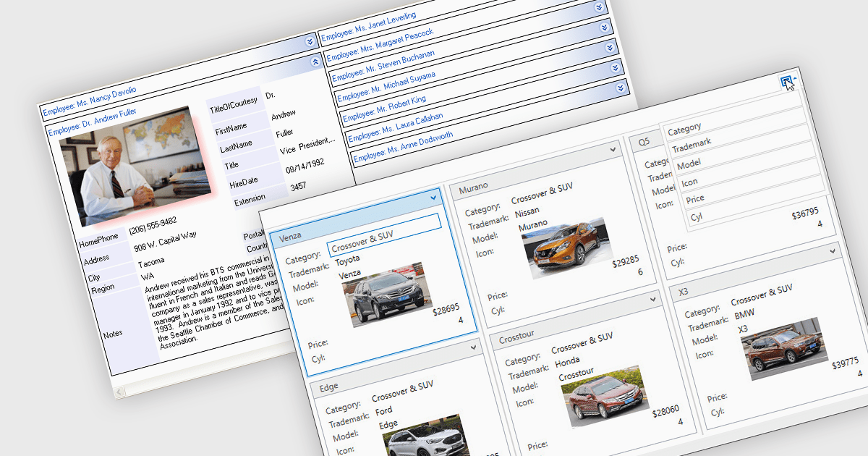Expand Mr. Michael Suyama employee card
Image resolution: width=868 pixels, height=456 pixels.
pyautogui.click(x=616, y=67)
